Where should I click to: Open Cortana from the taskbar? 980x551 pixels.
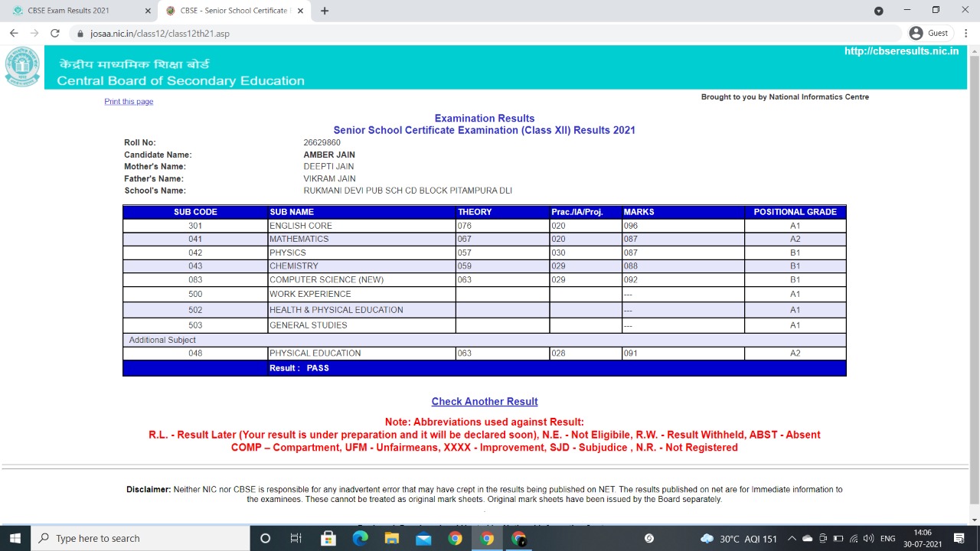tap(265, 539)
